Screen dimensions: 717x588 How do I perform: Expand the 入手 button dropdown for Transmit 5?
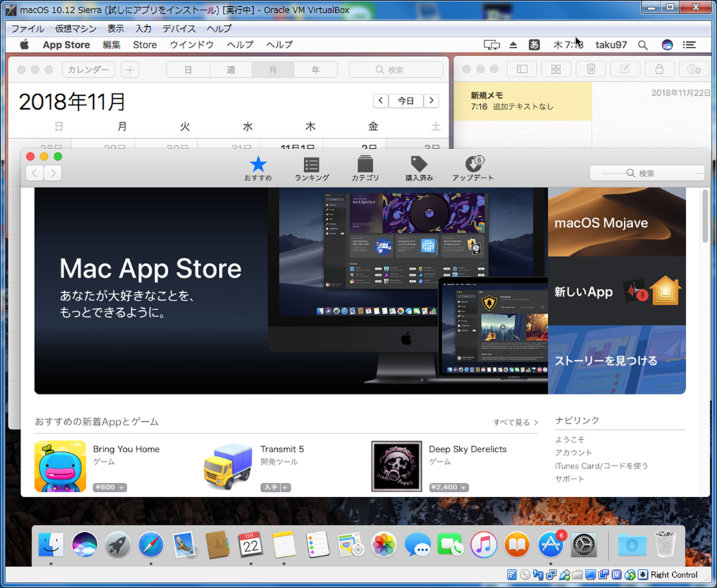coord(285,487)
